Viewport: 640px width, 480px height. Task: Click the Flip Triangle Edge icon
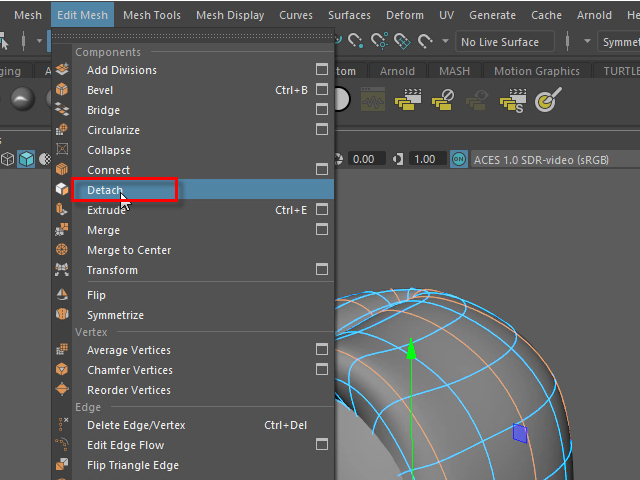pos(62,465)
